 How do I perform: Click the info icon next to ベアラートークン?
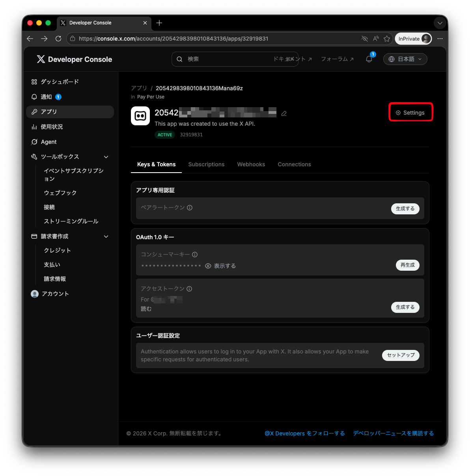click(190, 208)
